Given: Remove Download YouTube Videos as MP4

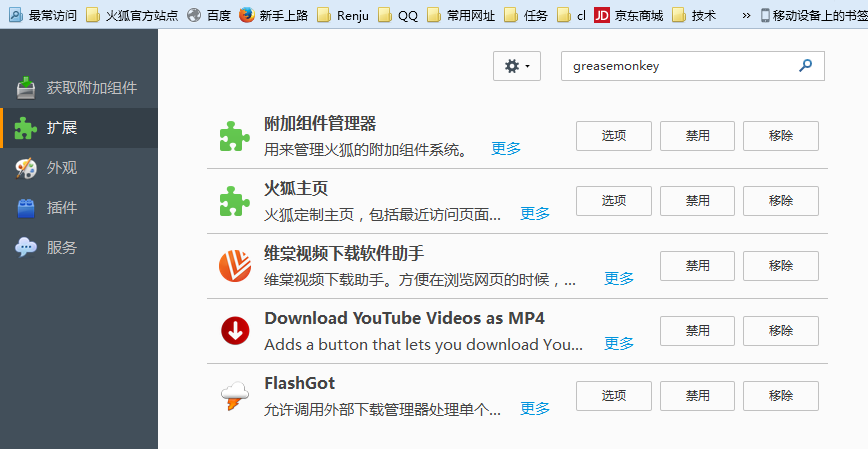Looking at the screenshot, I should 781,331.
